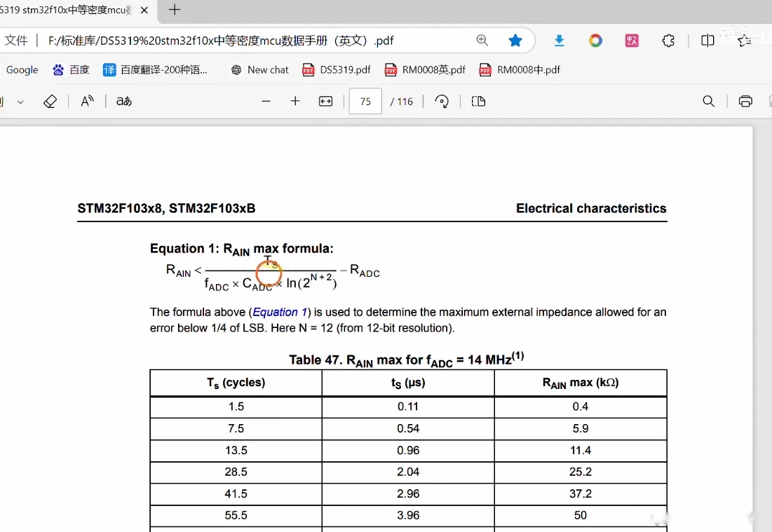Click the Ts (cycles) table header
772x532 pixels.
click(x=236, y=383)
